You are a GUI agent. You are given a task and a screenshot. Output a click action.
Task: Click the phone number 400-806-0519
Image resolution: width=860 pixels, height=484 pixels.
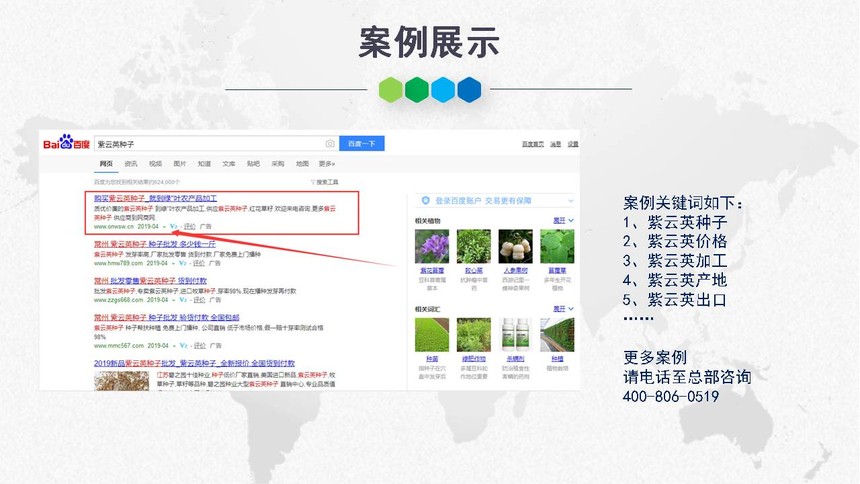(670, 396)
